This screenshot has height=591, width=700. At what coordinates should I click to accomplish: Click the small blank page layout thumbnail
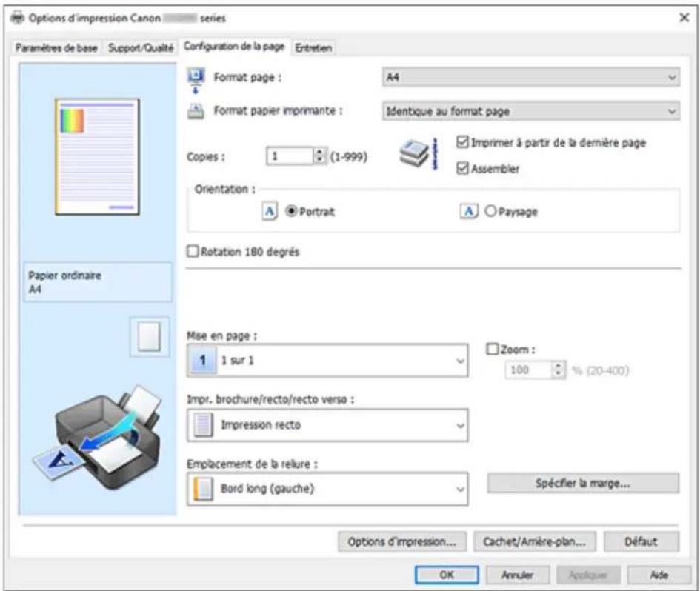coord(150,336)
